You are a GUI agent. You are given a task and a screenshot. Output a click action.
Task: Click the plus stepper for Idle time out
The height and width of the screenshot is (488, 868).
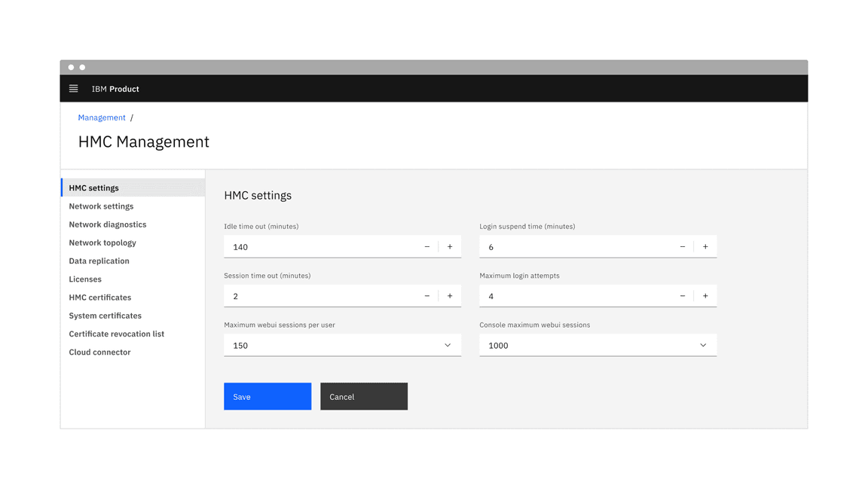point(450,246)
